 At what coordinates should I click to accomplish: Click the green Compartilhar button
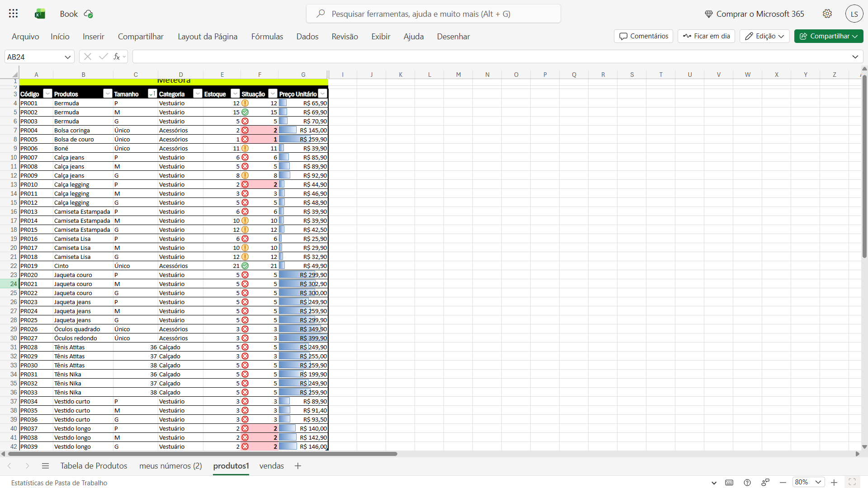coord(829,36)
